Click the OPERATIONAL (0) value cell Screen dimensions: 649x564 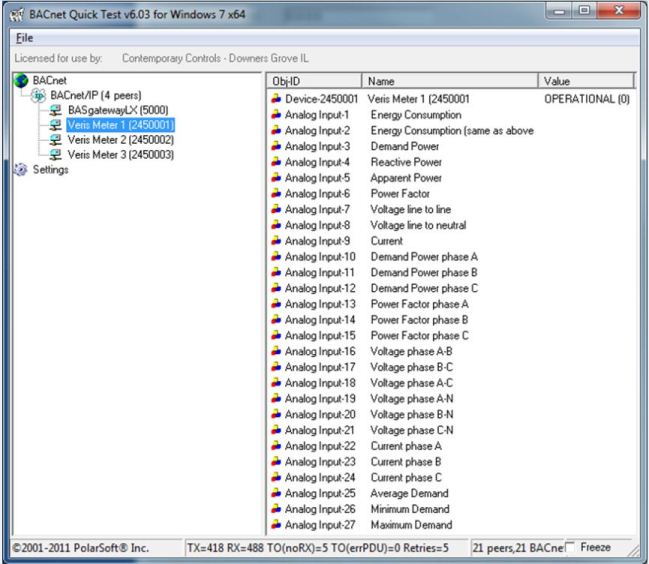coord(587,99)
